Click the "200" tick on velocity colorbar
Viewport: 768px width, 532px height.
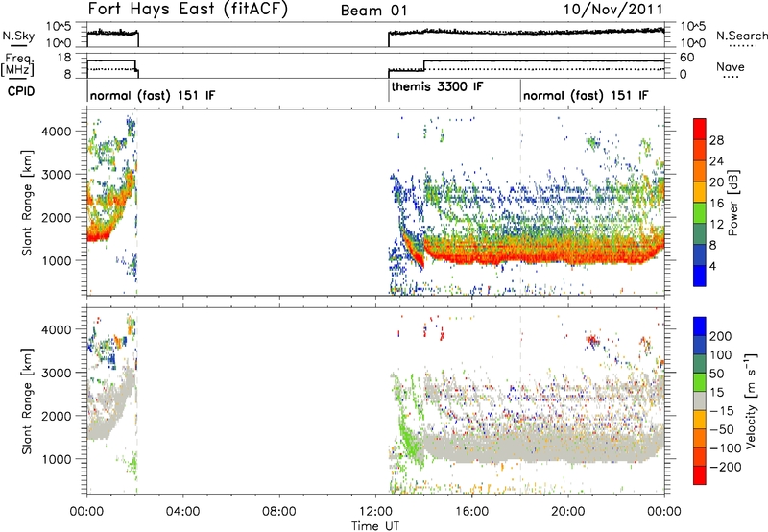pyautogui.click(x=721, y=336)
